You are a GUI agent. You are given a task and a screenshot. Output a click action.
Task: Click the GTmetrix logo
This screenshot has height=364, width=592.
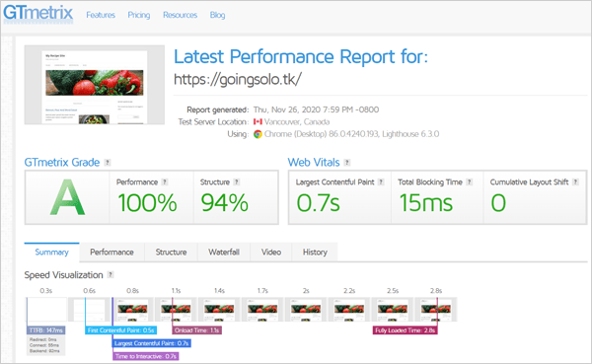point(37,13)
